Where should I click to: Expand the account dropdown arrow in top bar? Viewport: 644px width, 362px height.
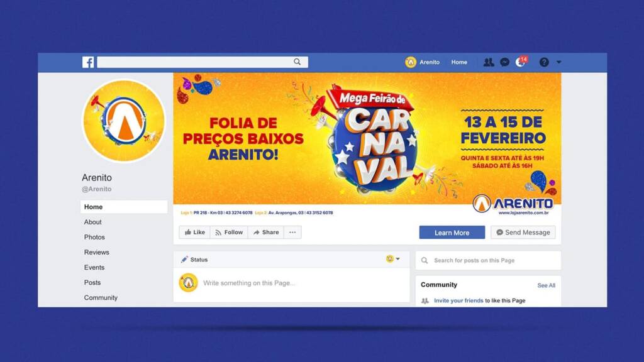(559, 62)
